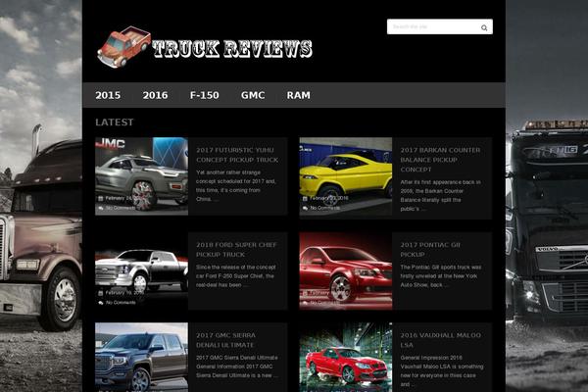Click comments icon on Ford Super Chief post
Viewport: 588px width, 392px height.
tap(101, 303)
